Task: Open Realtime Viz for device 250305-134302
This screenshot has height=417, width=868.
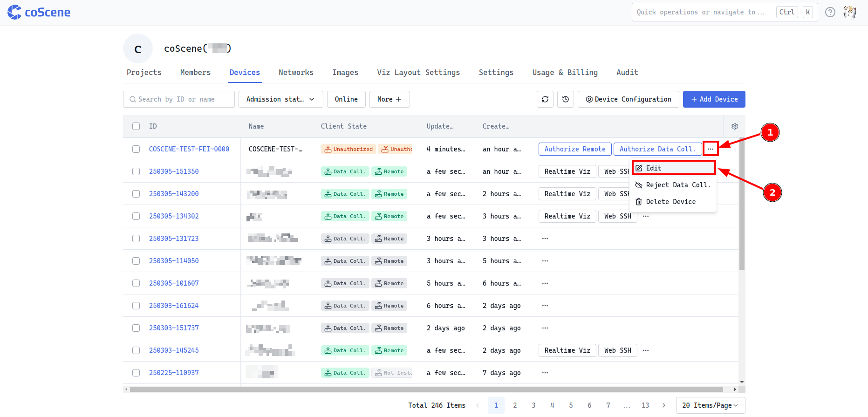Action: [567, 216]
